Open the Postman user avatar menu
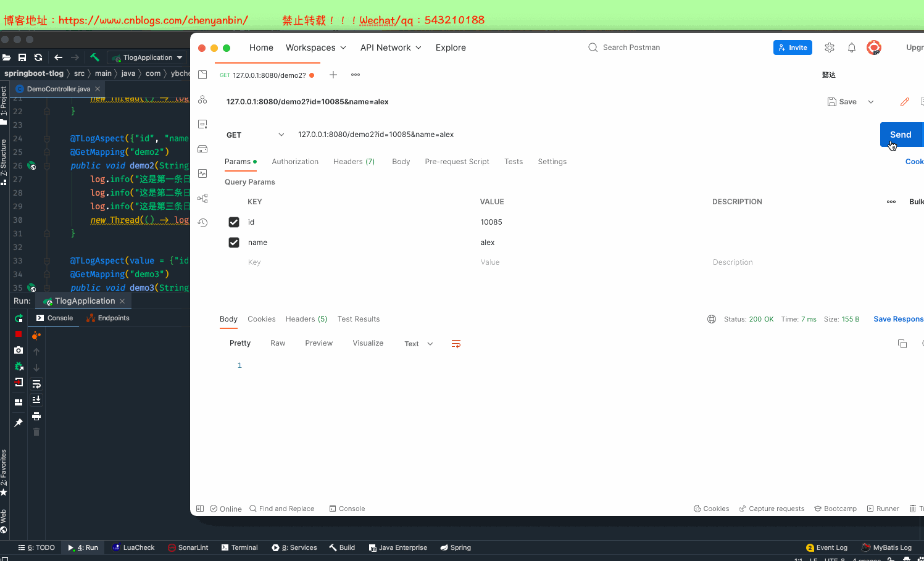 click(873, 48)
